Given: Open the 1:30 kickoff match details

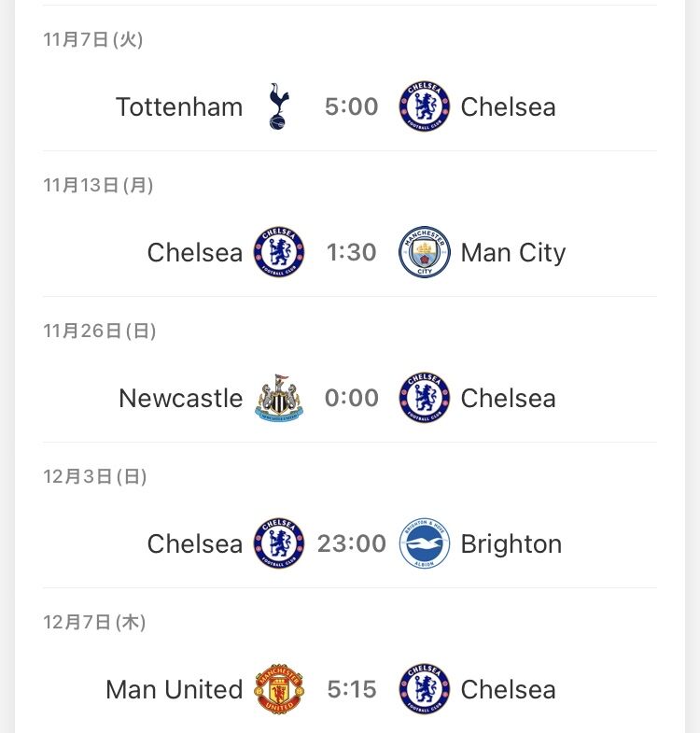Looking at the screenshot, I should [x=352, y=252].
